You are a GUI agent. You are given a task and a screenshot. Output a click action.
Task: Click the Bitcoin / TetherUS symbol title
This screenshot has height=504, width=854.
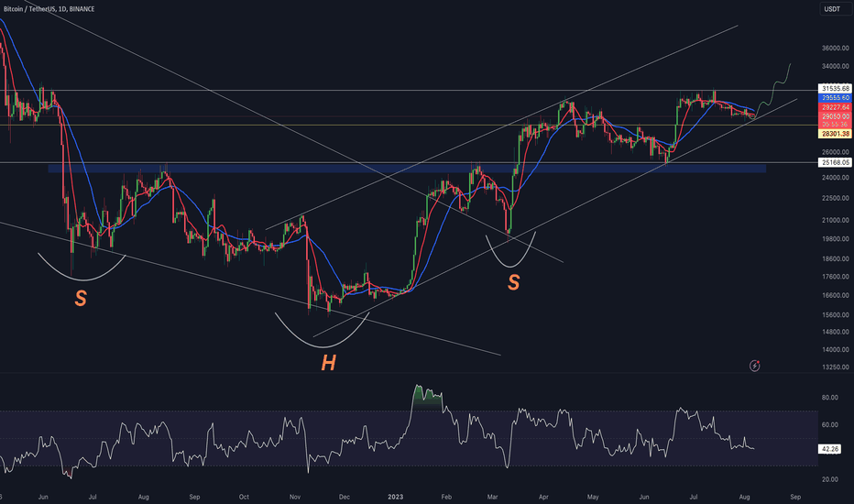(49, 9)
